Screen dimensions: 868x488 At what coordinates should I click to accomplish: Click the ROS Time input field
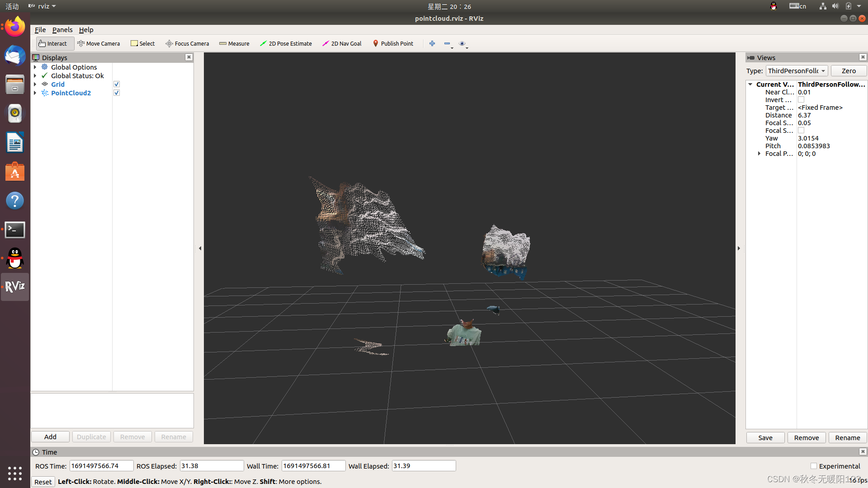point(101,466)
